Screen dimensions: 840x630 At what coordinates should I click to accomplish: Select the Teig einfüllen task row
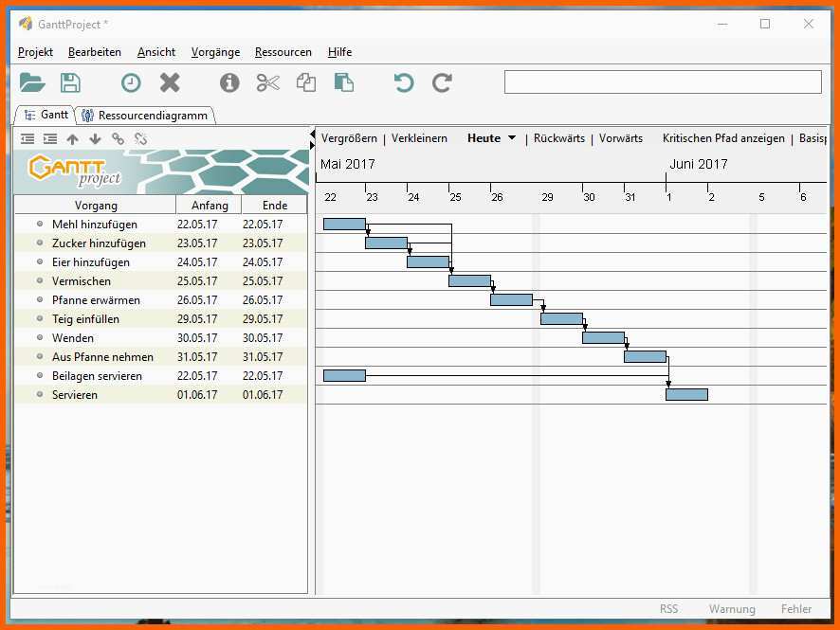[85, 319]
